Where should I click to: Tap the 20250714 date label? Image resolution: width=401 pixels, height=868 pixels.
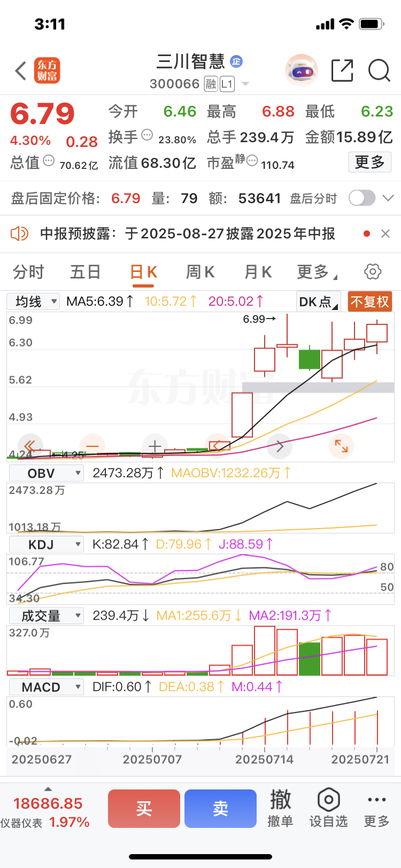coord(264,759)
